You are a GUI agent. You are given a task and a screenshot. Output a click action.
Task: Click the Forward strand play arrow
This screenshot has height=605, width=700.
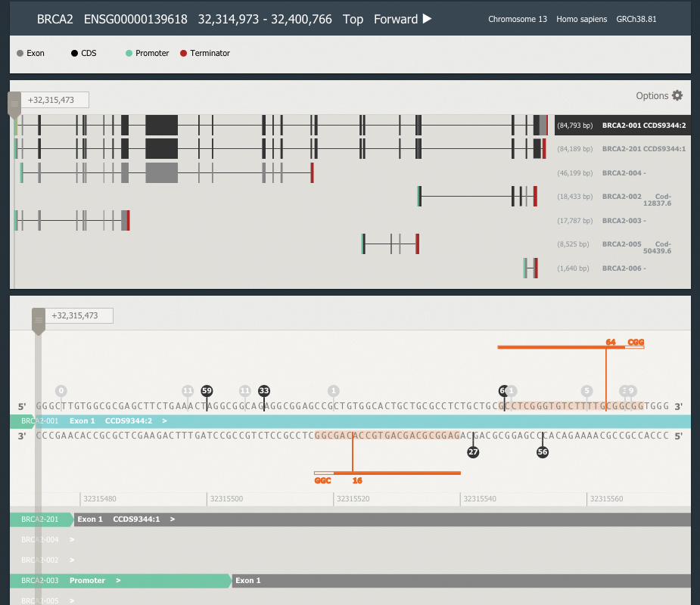(427, 19)
